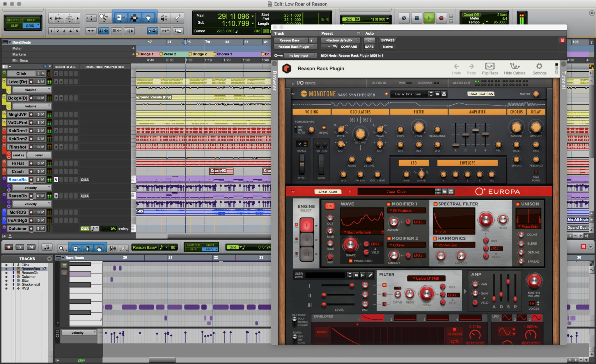Enable Phase Sync on Europa's wave section

351,261
